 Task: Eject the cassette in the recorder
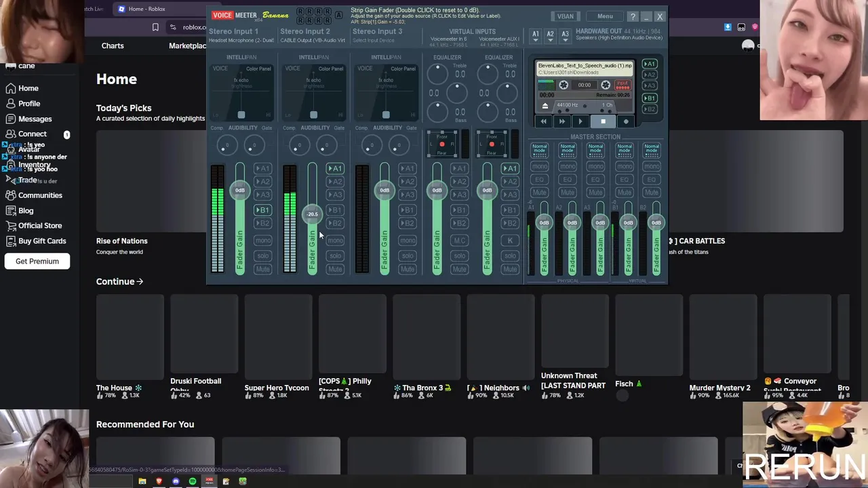point(545,106)
